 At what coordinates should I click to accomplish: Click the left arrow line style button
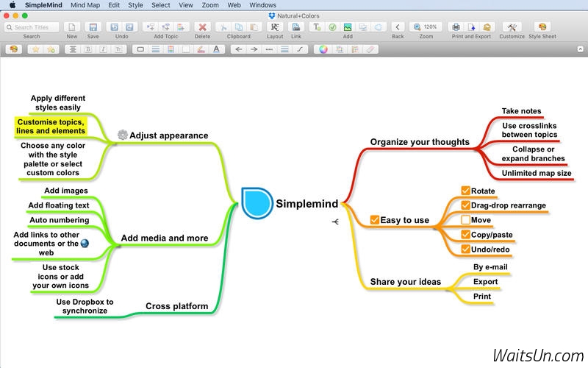click(238, 49)
